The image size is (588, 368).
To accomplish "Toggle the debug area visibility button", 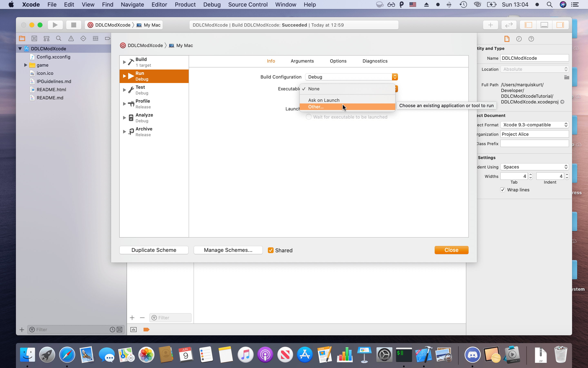I will coord(544,25).
